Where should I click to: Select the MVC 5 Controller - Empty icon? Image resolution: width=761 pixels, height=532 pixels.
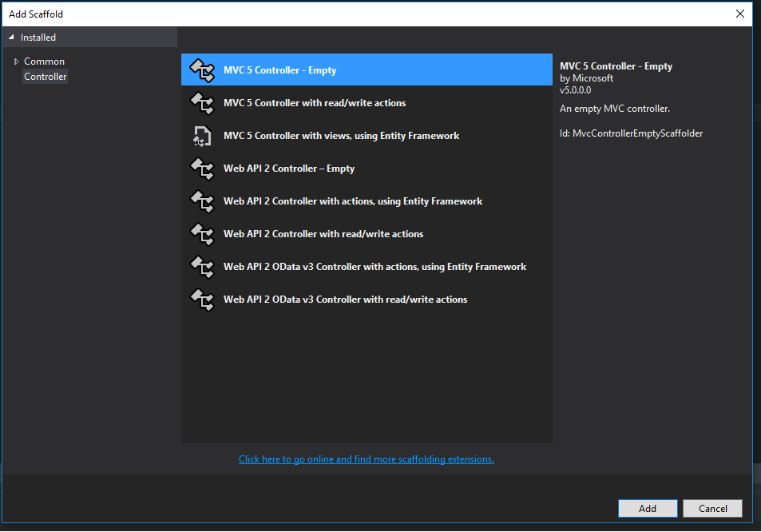[202, 69]
